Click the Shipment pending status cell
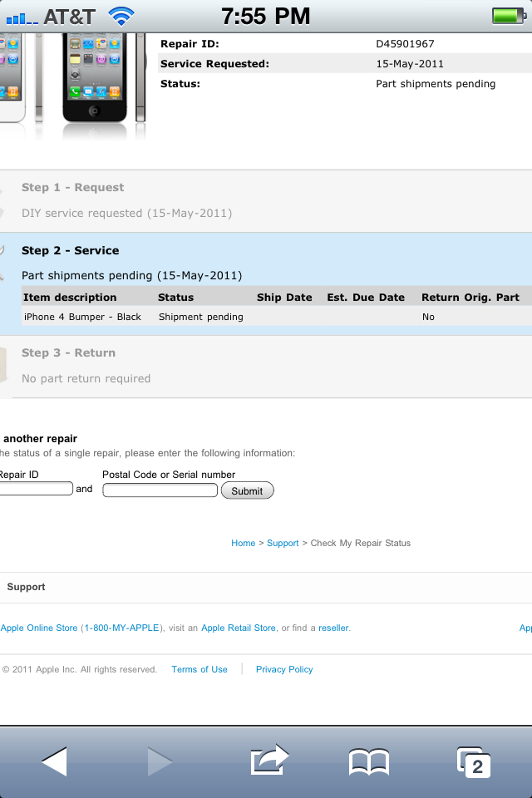532x798 pixels. click(201, 317)
